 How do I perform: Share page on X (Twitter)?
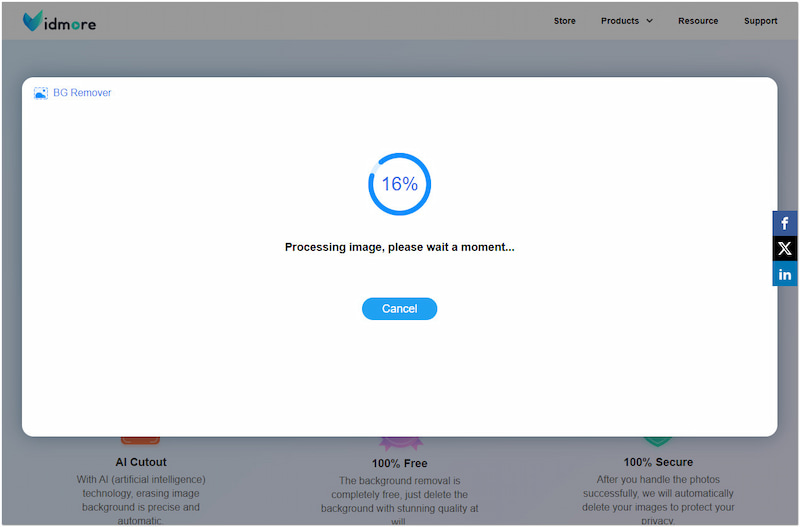785,249
